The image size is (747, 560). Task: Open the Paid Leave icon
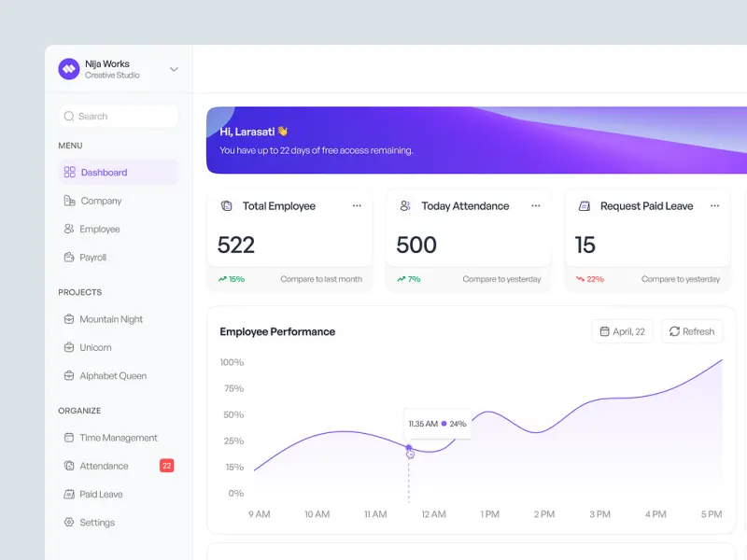click(68, 494)
